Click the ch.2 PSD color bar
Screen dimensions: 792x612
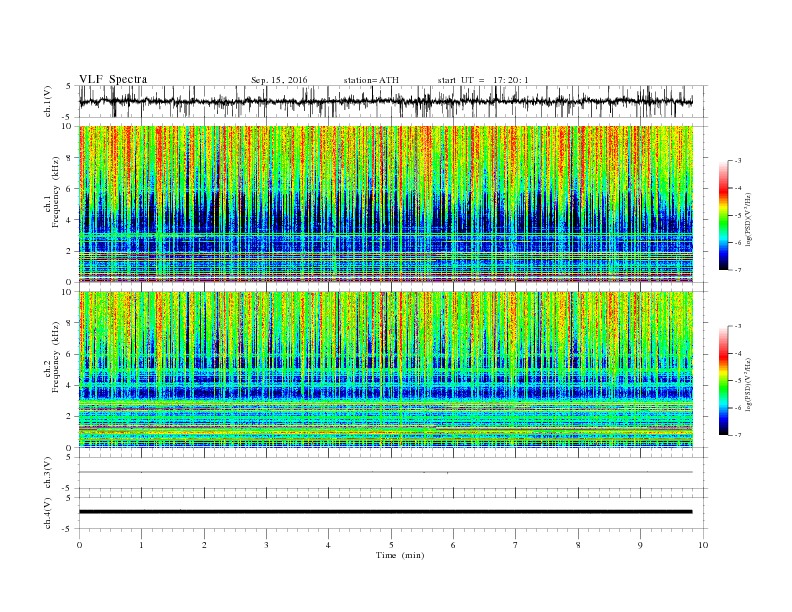click(723, 381)
